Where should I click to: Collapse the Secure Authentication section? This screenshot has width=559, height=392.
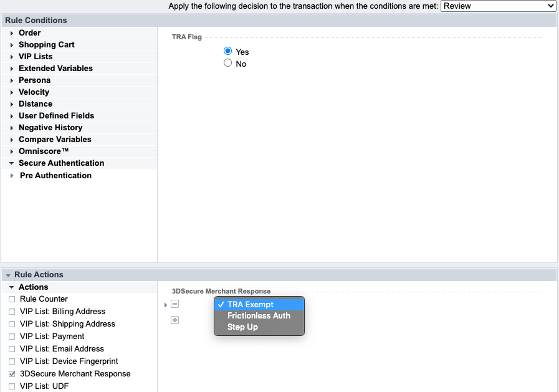tap(12, 163)
